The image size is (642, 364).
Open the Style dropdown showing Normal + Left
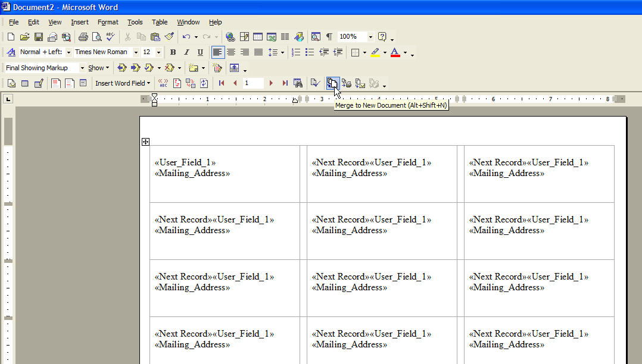pos(68,52)
